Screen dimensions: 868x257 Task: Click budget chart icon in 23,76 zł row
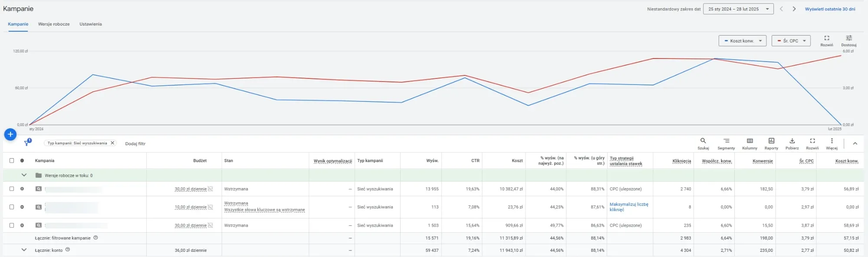(x=210, y=207)
